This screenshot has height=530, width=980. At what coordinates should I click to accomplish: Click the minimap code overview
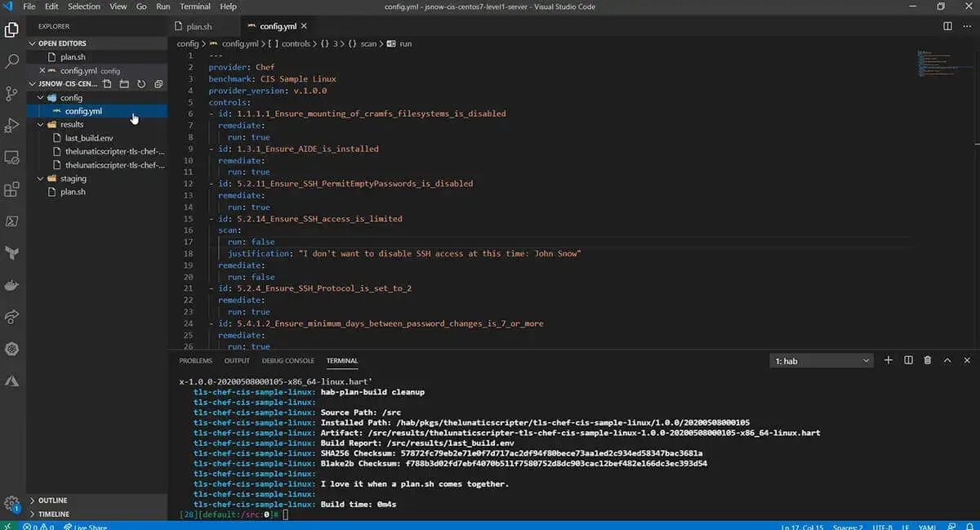(929, 64)
